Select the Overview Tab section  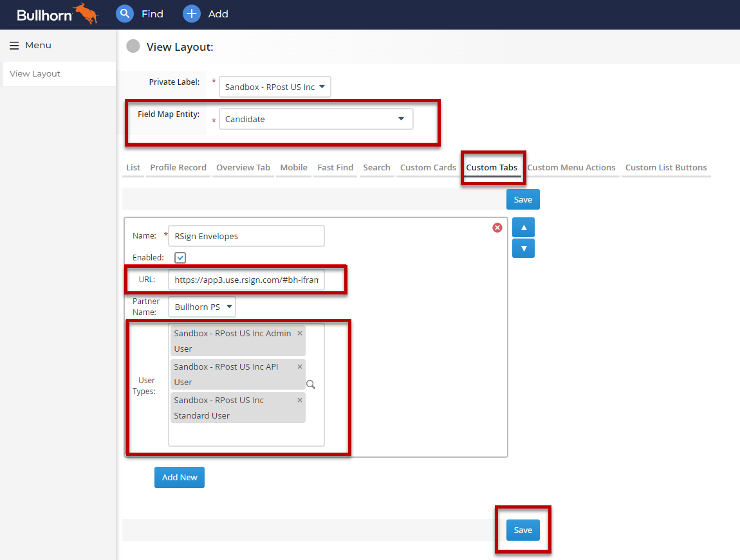243,167
